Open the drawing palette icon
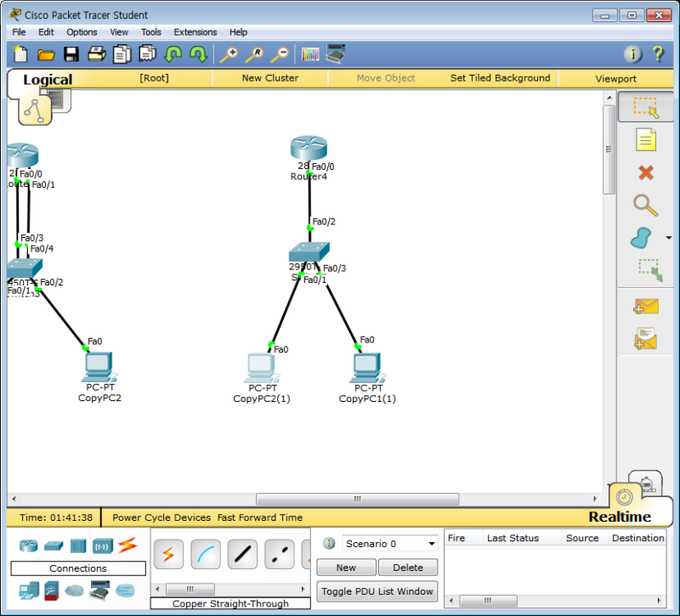 point(310,54)
